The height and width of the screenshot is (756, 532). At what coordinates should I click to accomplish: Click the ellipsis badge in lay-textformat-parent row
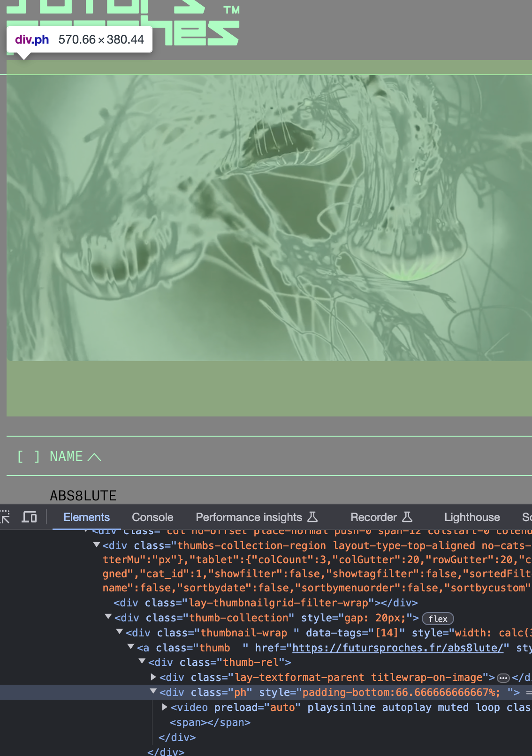[503, 678]
